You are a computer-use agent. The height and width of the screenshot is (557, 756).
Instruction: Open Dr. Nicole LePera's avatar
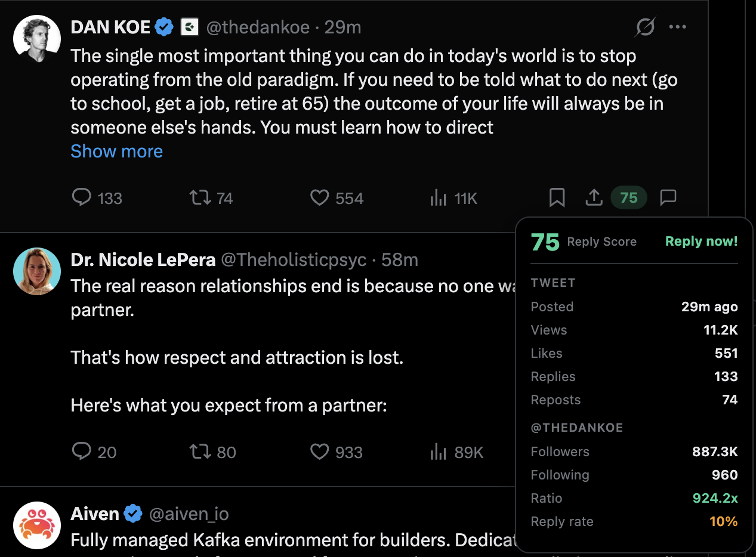(x=37, y=271)
